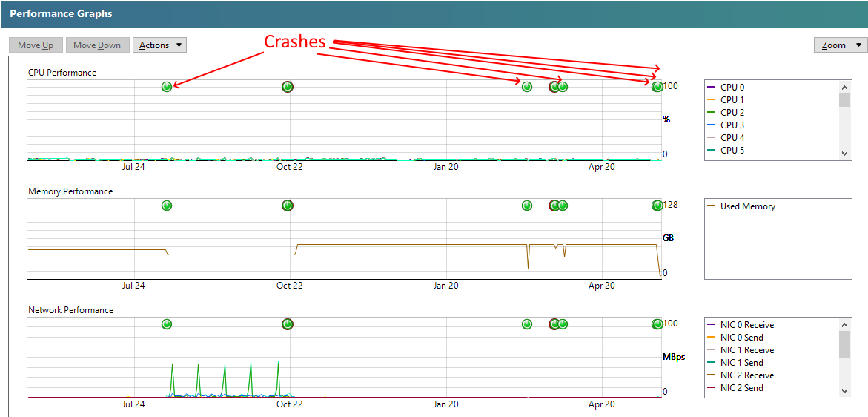The width and height of the screenshot is (868, 417).
Task: Click the brown Used Memory line in Memory graph
Action: click(x=410, y=244)
